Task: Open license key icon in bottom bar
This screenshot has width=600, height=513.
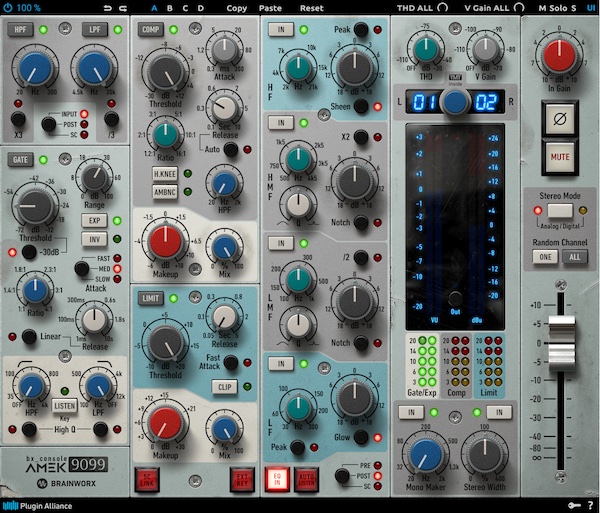Action: pyautogui.click(x=575, y=506)
